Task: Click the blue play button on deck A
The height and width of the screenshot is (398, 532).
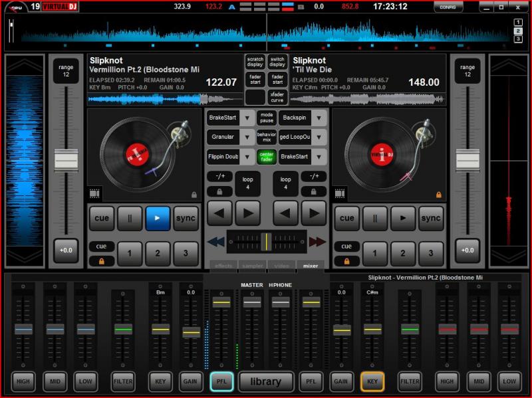Action: [158, 219]
